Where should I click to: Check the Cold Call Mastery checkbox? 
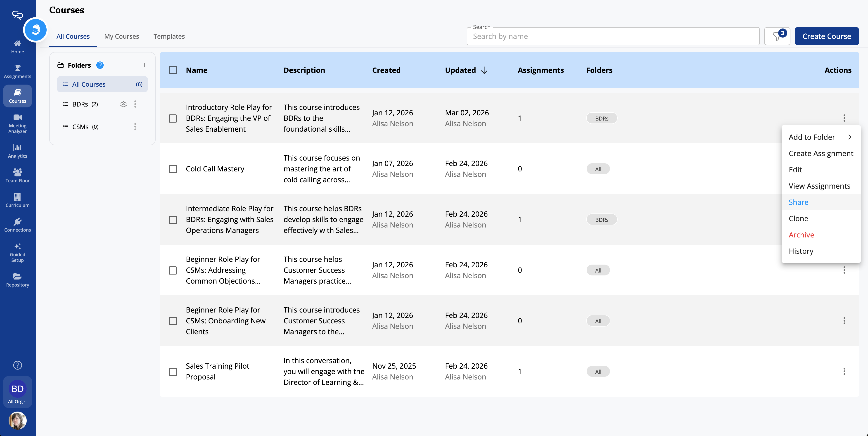(173, 169)
